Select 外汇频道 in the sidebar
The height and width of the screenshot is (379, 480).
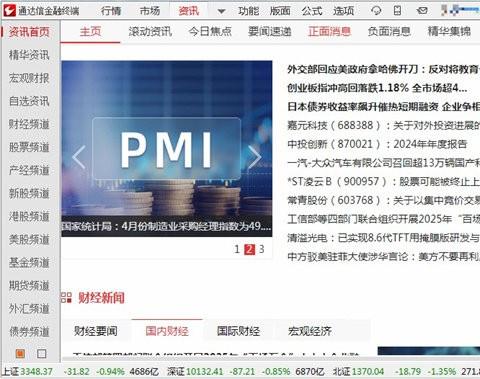pos(29,309)
